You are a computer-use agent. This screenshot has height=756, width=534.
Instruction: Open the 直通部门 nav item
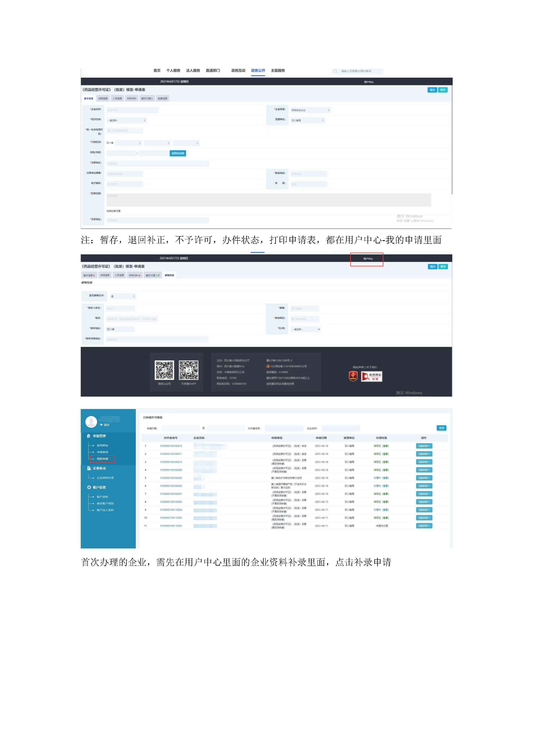[213, 70]
